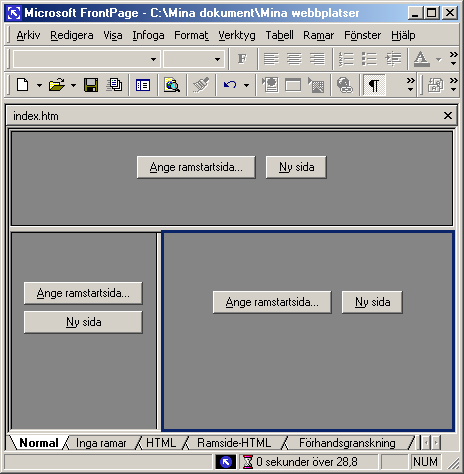Open the Open-file dropdown arrow
This screenshot has height=474, width=464.
click(73, 85)
